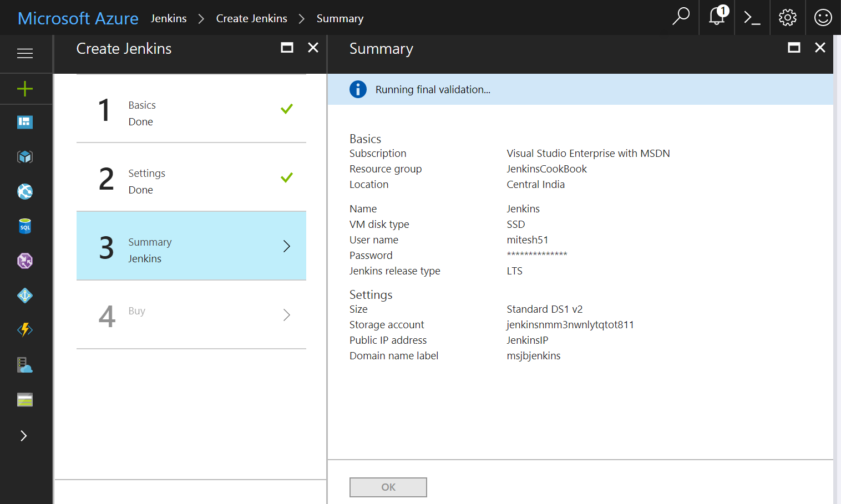The height and width of the screenshot is (504, 841).
Task: Go to Jenkins breadcrumb
Action: tap(169, 18)
